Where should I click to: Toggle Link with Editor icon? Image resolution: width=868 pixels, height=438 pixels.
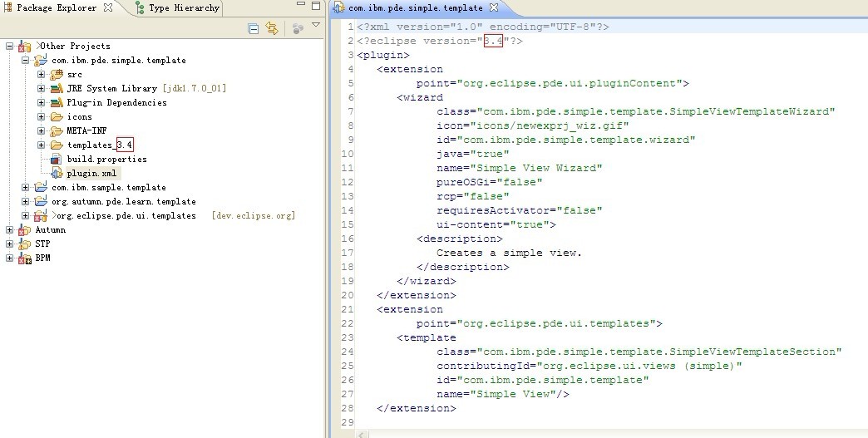pyautogui.click(x=272, y=28)
